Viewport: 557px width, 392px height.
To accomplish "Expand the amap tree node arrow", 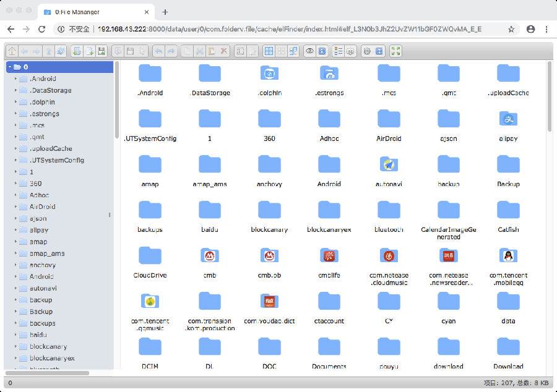I will tap(15, 242).
